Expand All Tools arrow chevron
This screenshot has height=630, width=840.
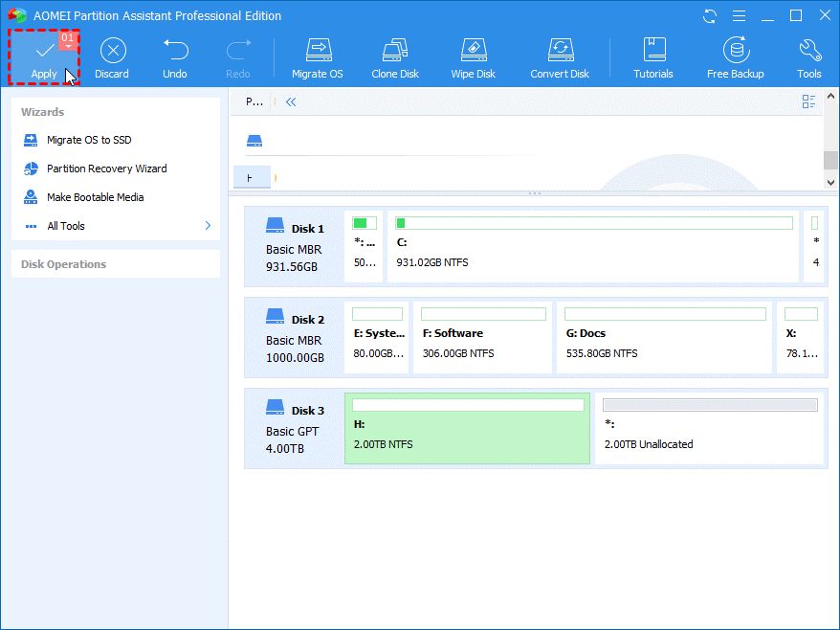click(x=208, y=226)
